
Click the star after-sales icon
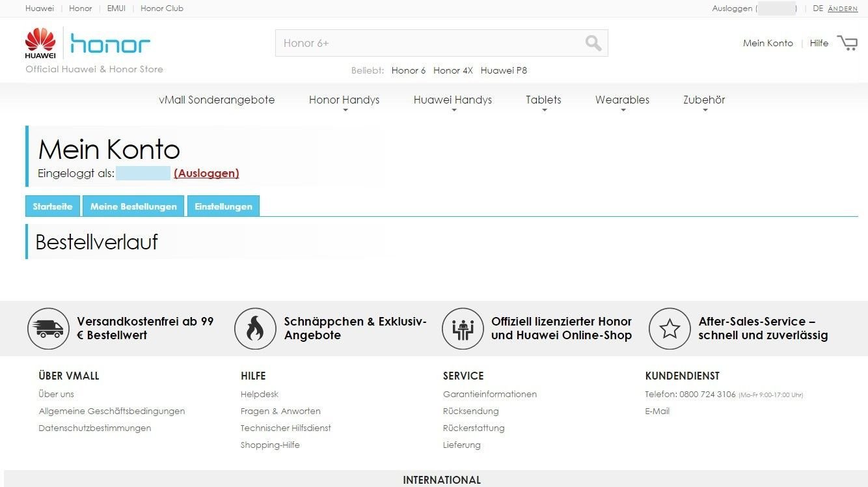(x=670, y=329)
